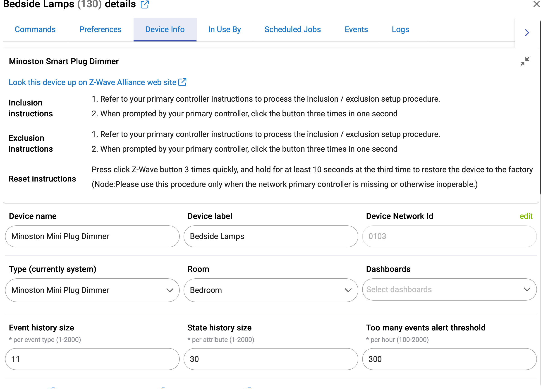Image resolution: width=541 pixels, height=392 pixels.
Task: Switch to the Preferences tab
Action: point(101,30)
